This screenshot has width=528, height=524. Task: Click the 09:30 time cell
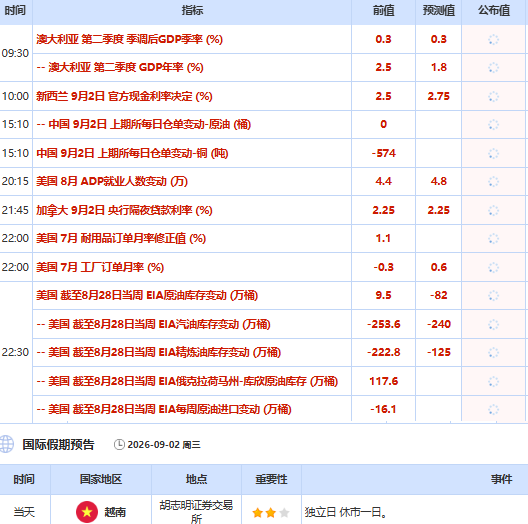(15, 53)
